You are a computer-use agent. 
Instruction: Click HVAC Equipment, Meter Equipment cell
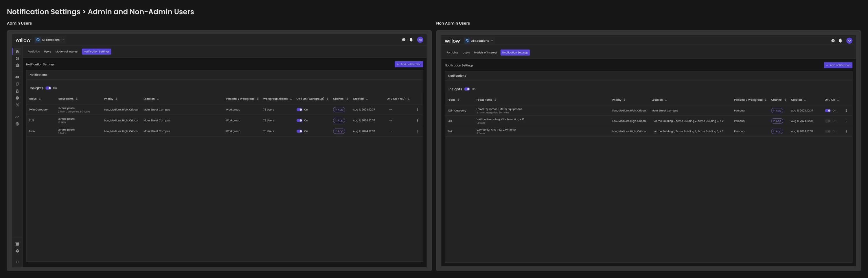click(x=499, y=109)
